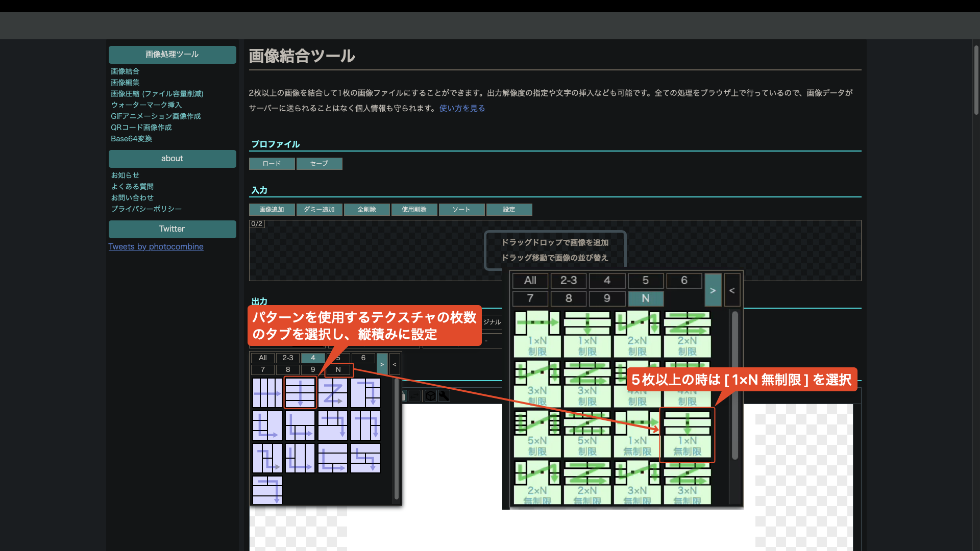Screen dimensions: 980x551
Task: Select the vertical stack 4-row pattern
Action: pos(300,393)
